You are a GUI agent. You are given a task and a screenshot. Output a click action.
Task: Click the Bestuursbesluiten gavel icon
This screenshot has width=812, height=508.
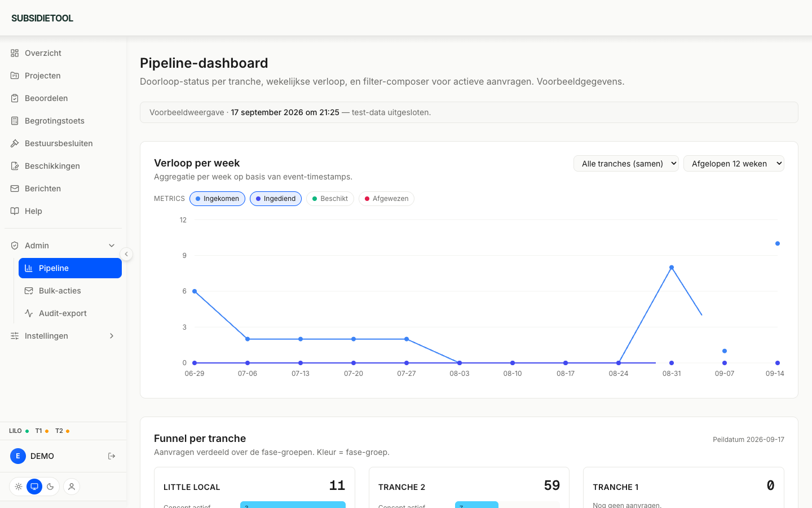click(x=15, y=143)
